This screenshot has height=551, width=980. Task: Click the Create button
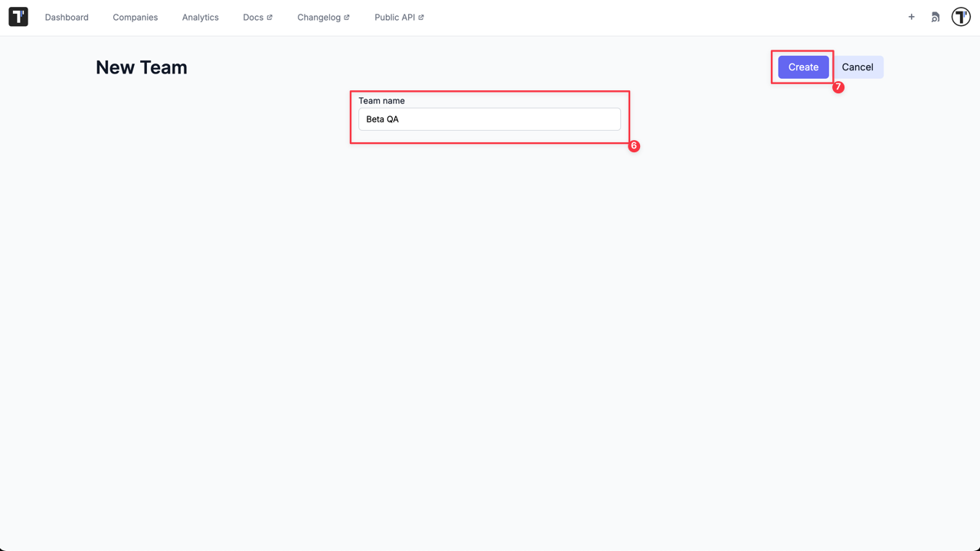[802, 67]
